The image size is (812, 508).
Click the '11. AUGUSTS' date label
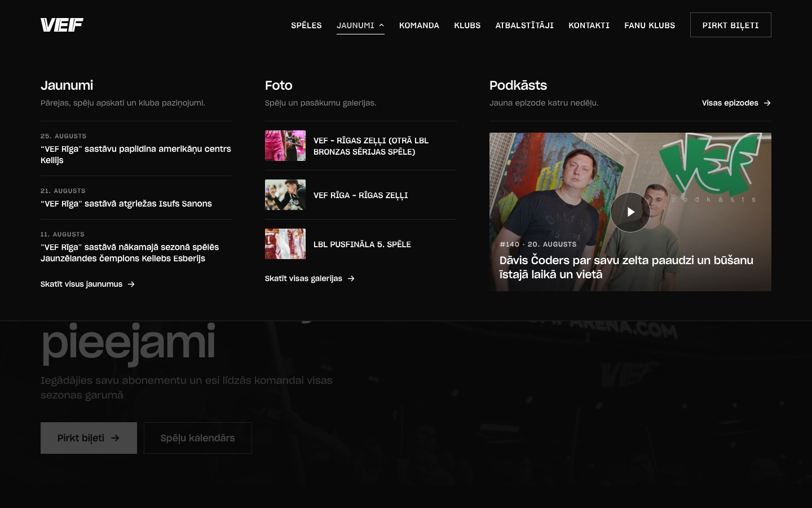tap(63, 234)
